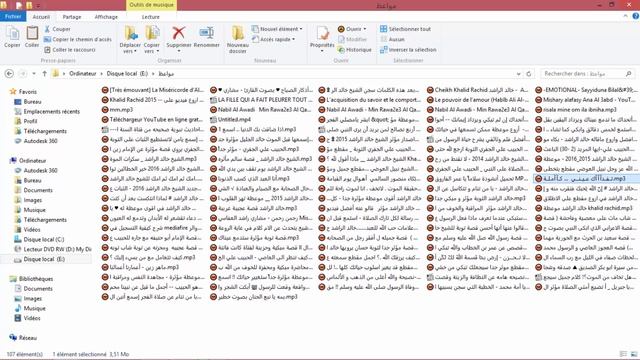Go up one folder level arrow
Image resolution: width=640 pixels, height=360 pixels.
pos(44,73)
